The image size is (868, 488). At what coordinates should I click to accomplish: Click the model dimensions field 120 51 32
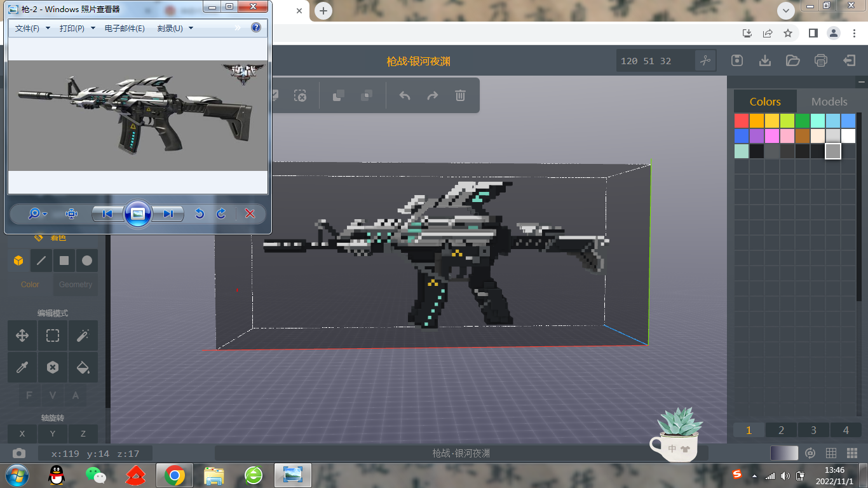pyautogui.click(x=655, y=61)
